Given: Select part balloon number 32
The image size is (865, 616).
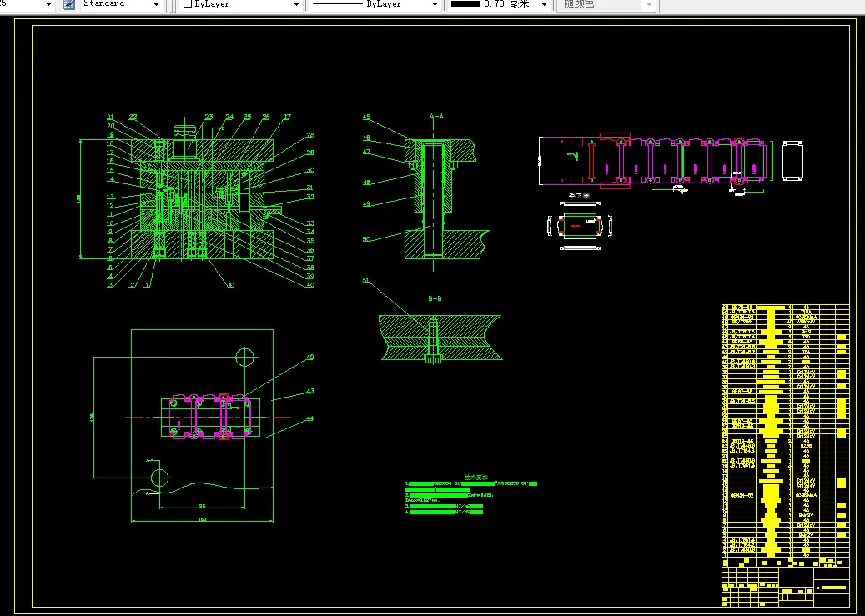Looking at the screenshot, I should tap(310, 197).
